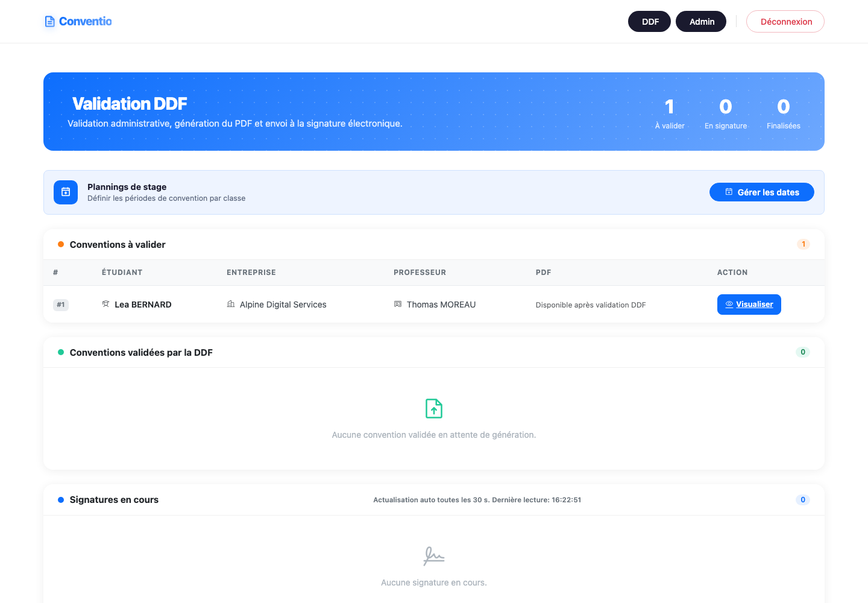Click the teacher icon beside Thomas MOREAU

point(398,304)
